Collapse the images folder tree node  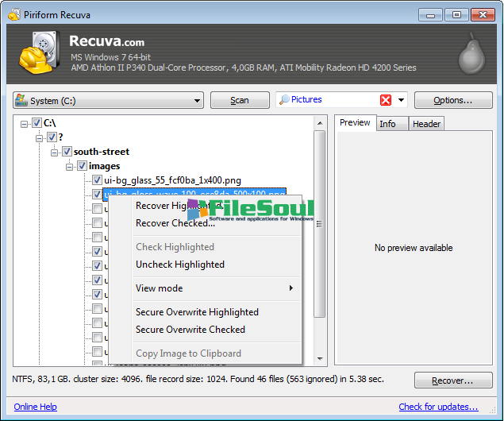[x=70, y=166]
